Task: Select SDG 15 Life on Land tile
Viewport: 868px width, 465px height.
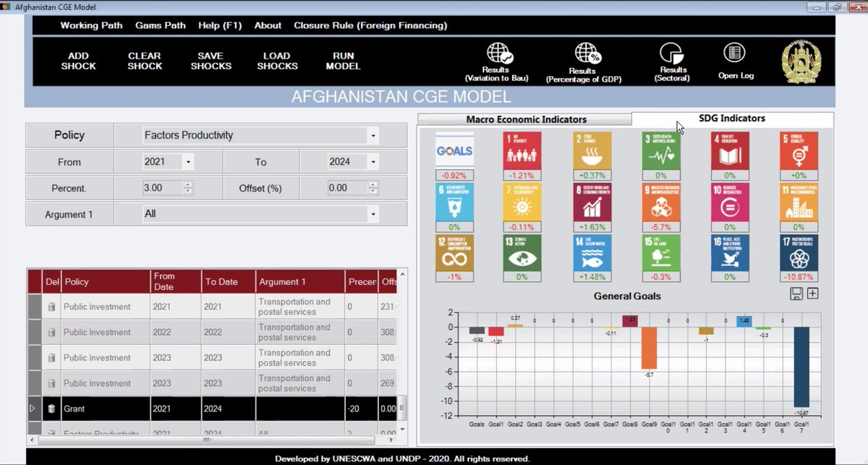Action: tap(661, 252)
